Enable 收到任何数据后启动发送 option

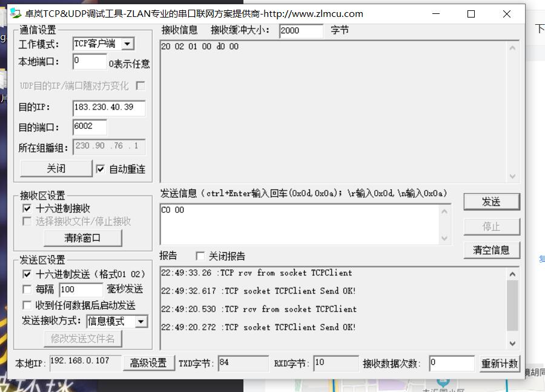coord(26,305)
